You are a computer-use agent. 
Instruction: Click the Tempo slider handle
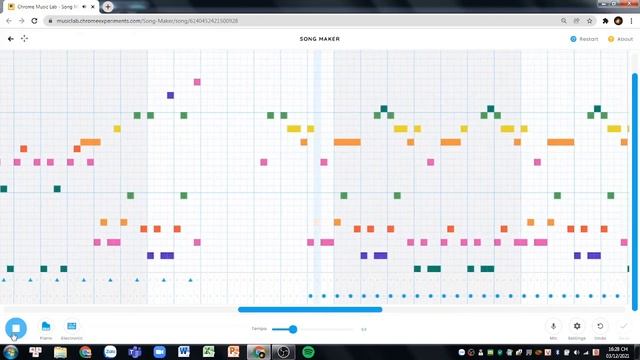(x=293, y=329)
